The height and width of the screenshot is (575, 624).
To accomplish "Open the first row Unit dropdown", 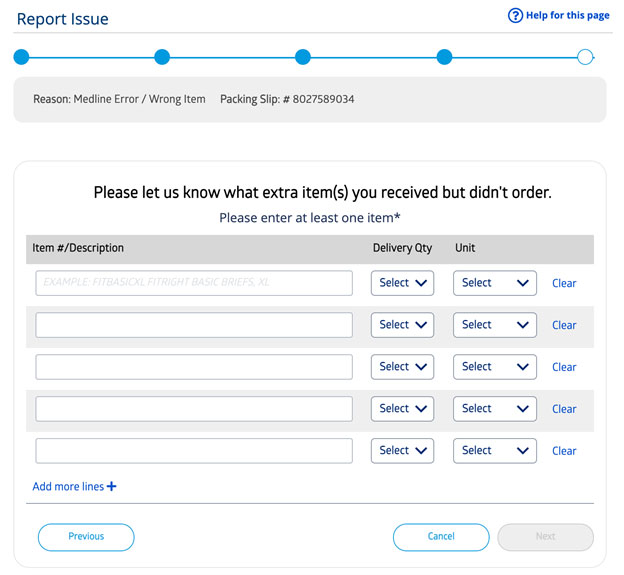I will 495,283.
